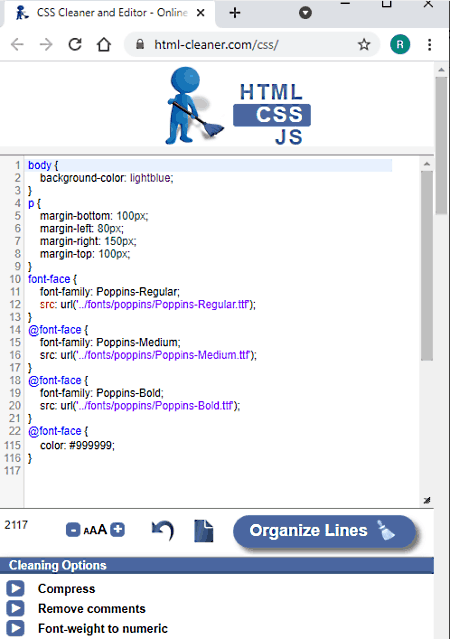Click the new document icon
This screenshot has width=450, height=639.
coord(204,531)
